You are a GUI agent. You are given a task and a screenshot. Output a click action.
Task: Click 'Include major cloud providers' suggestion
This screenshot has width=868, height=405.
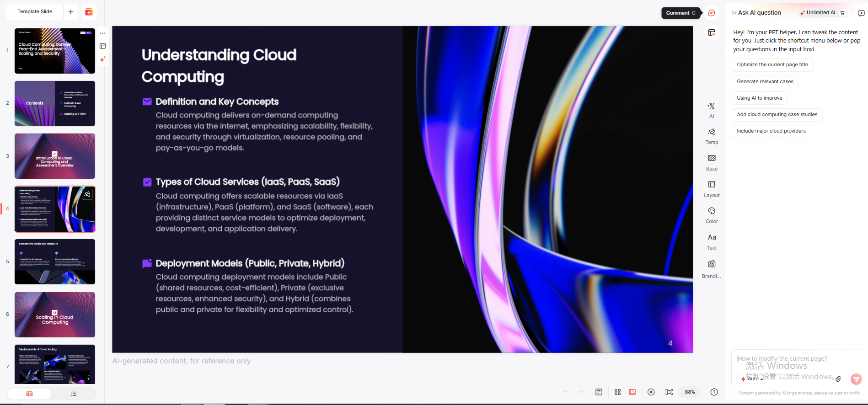tap(771, 131)
